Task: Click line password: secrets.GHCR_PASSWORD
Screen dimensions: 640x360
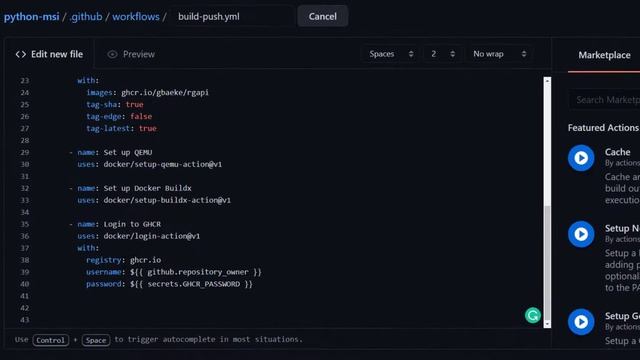Action: tap(169, 284)
